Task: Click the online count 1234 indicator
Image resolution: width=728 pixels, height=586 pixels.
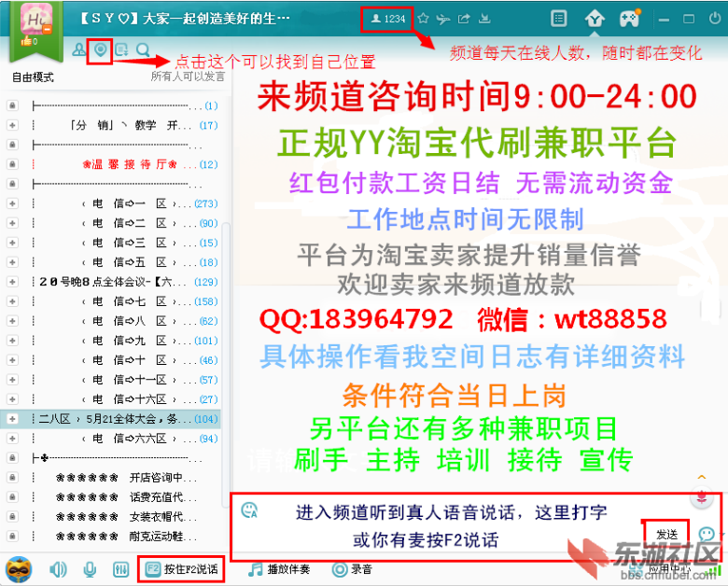Action: (388, 19)
